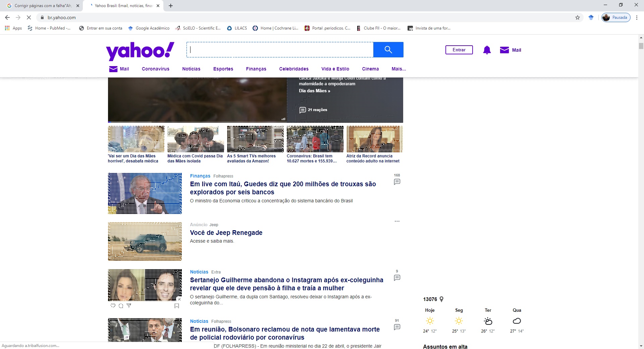This screenshot has width=644, height=349.
Task: Open Celebridades section
Action: (x=294, y=69)
